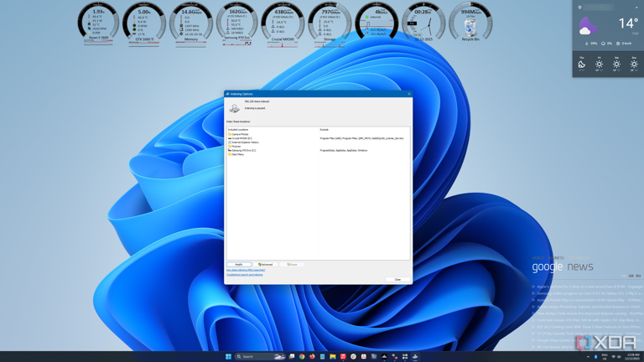The image size is (644, 362).
Task: Click the greyed Pause button
Action: tap(292, 265)
